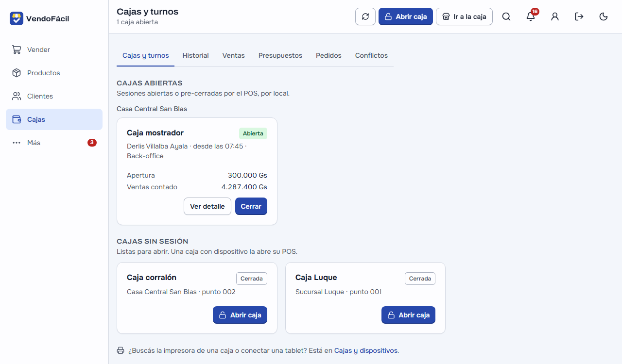622x364 pixels.
Task: Click the CAJAS ABIERTAS heading
Action: click(x=150, y=83)
